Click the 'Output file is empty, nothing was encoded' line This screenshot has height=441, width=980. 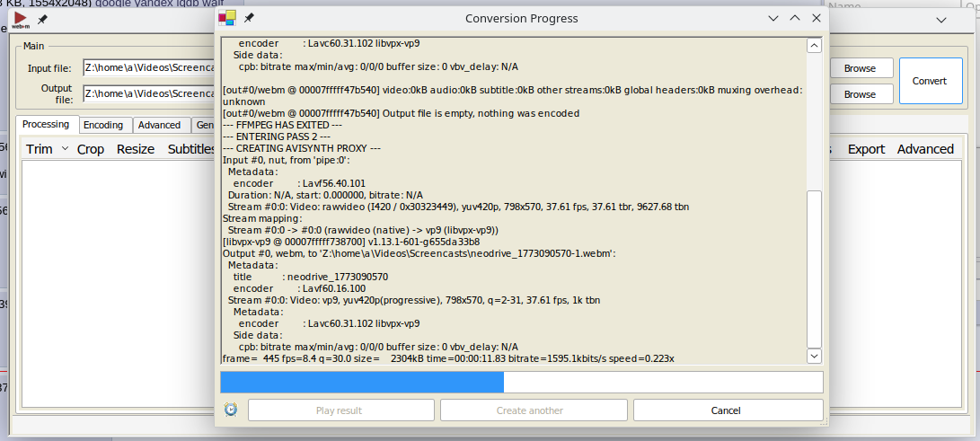(x=402, y=114)
